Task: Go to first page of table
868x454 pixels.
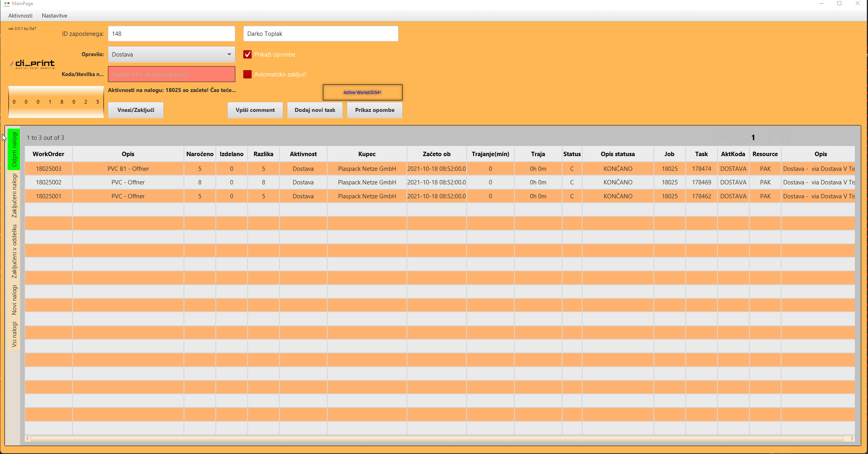Action: (x=723, y=137)
